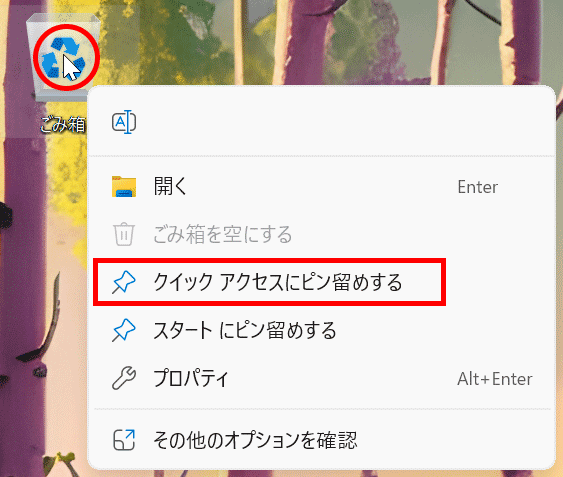Click the grayed-out trash can icon
The height and width of the screenshot is (477, 563).
(x=124, y=234)
